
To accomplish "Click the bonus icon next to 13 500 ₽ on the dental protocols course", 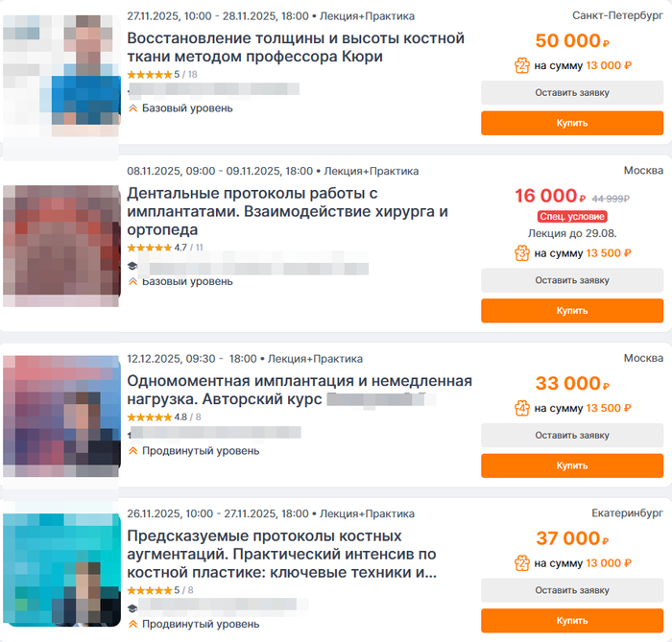I will pyautogui.click(x=522, y=253).
